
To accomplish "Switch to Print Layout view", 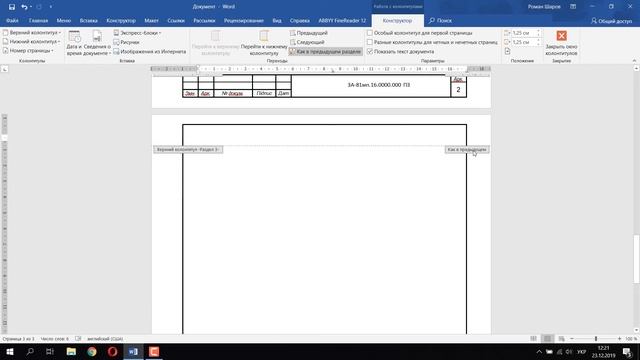I will pyautogui.click(x=547, y=339).
